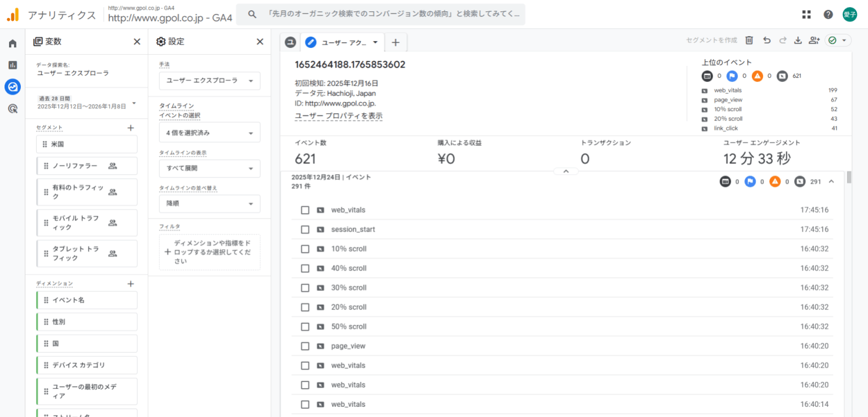Viewport: 868px width, 417px height.
Task: Click the undo arrow icon
Action: pyautogui.click(x=767, y=40)
